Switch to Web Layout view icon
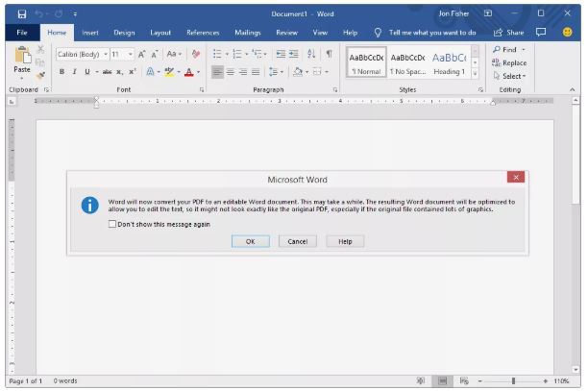The image size is (588, 391). tap(464, 380)
